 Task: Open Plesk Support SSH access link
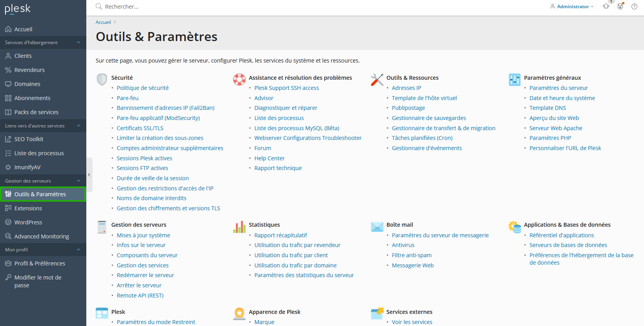[286, 88]
